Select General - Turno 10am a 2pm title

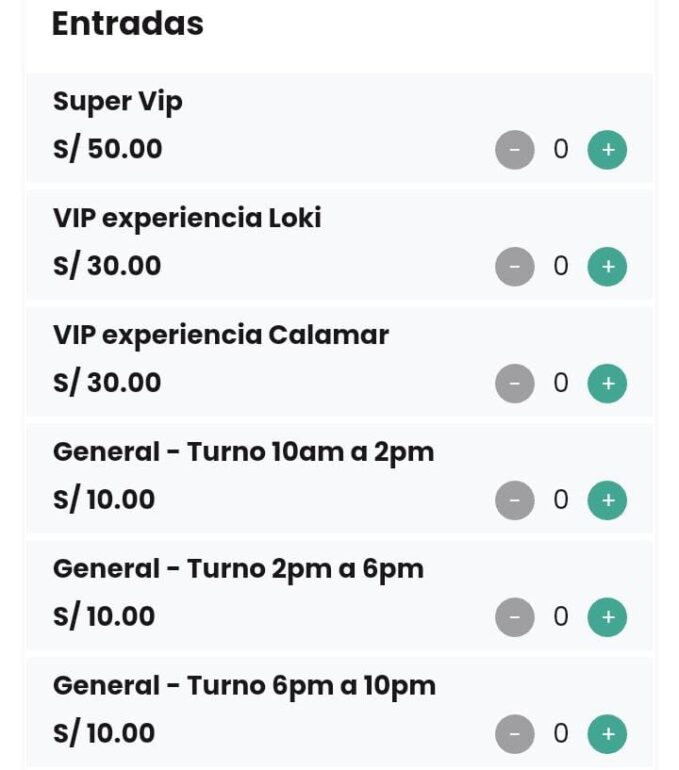click(x=243, y=452)
